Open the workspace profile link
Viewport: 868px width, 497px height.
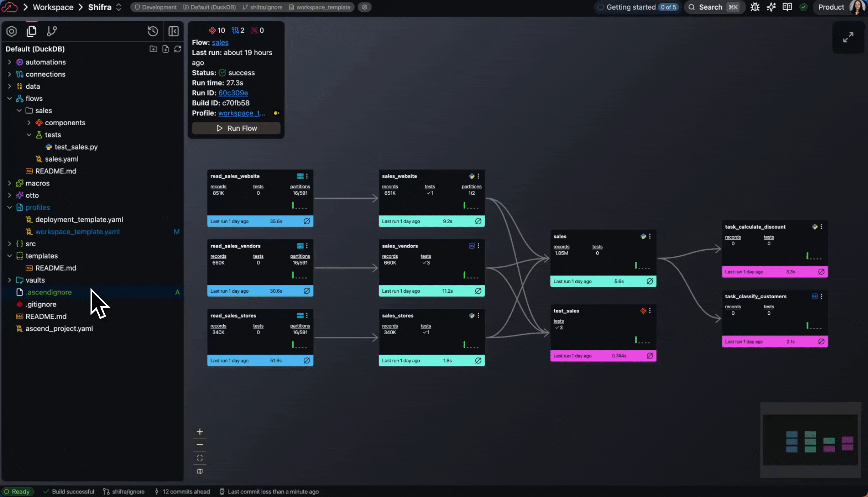pos(241,113)
